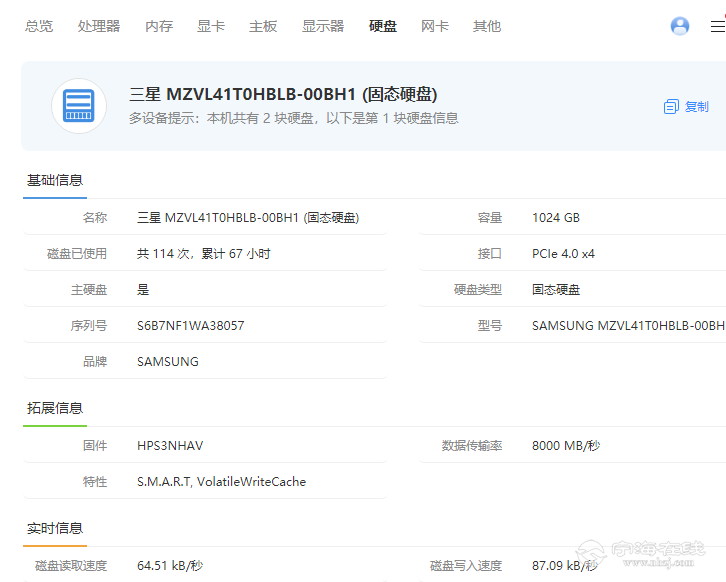
Task: Click usage value 共 114 次，累计 67 小时
Action: (203, 254)
